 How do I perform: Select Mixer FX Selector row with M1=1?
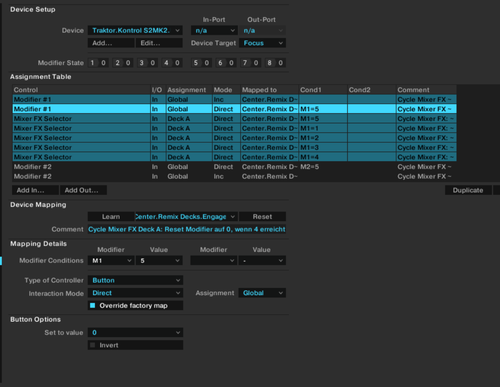pos(234,128)
